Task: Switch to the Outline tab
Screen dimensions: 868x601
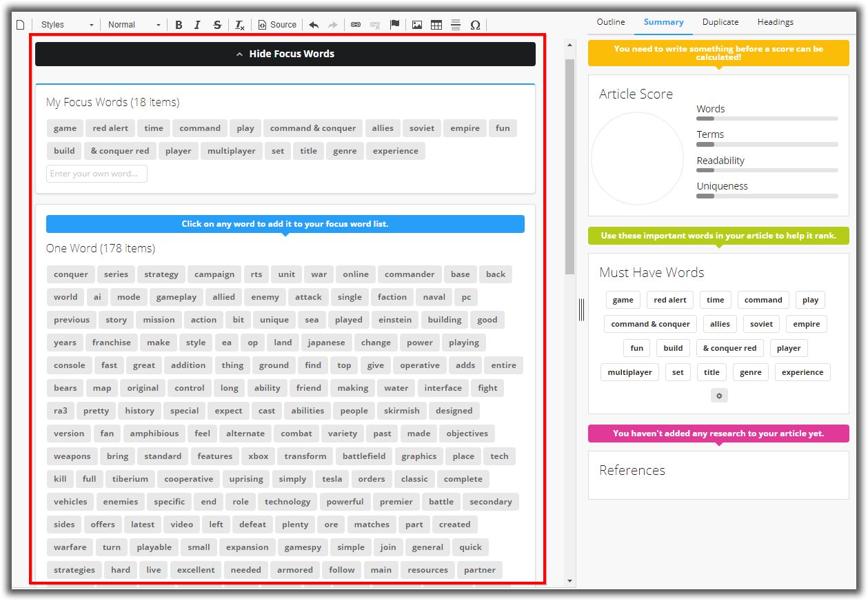Action: [x=611, y=22]
